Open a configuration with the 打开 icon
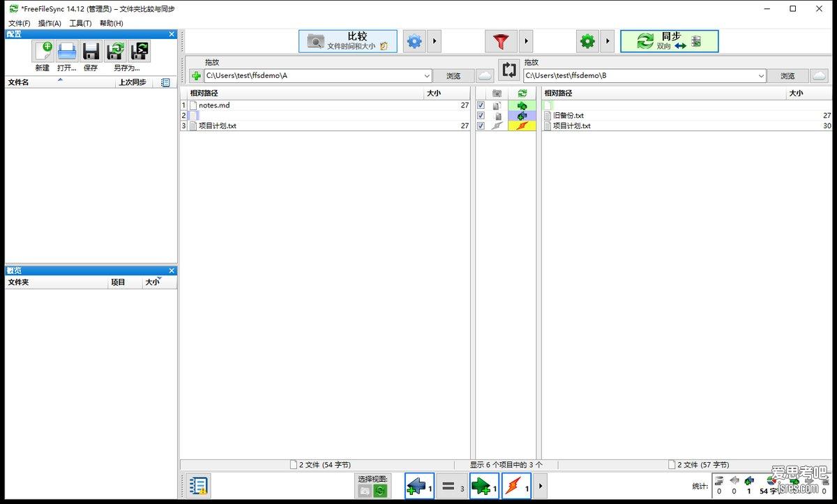Image resolution: width=837 pixels, height=504 pixels. pyautogui.click(x=67, y=52)
